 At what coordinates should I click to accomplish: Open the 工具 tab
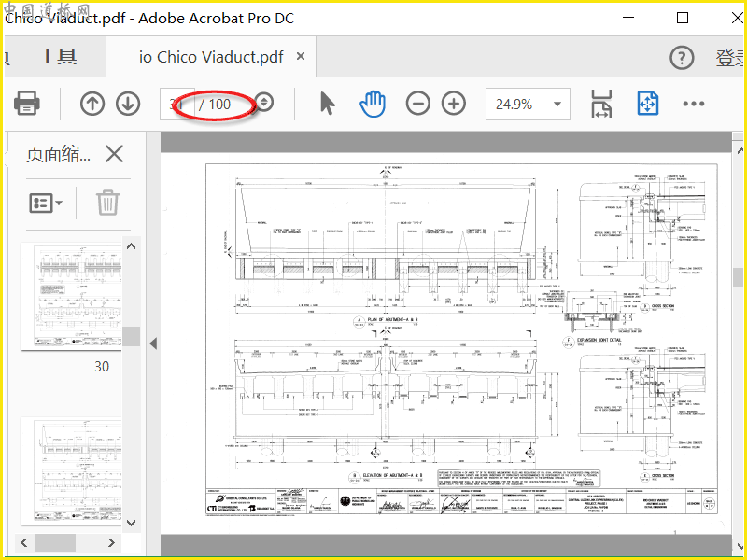[x=57, y=57]
